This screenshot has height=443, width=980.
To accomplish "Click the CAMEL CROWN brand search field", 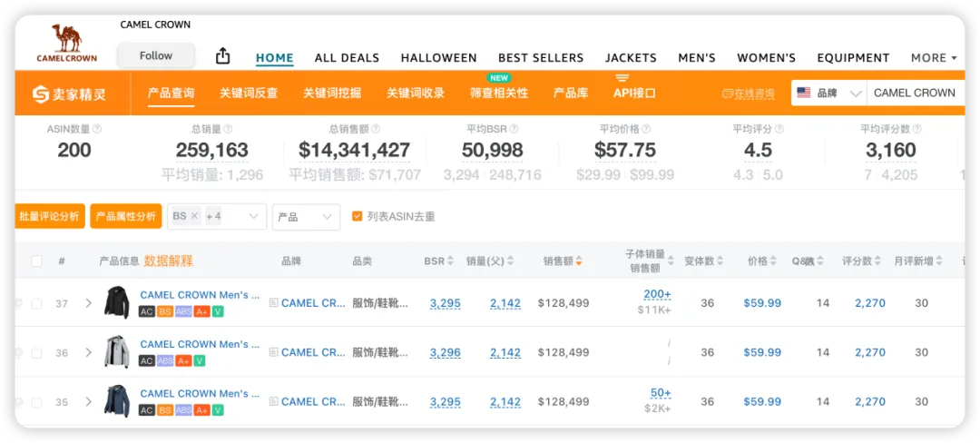I will pyautogui.click(x=914, y=93).
